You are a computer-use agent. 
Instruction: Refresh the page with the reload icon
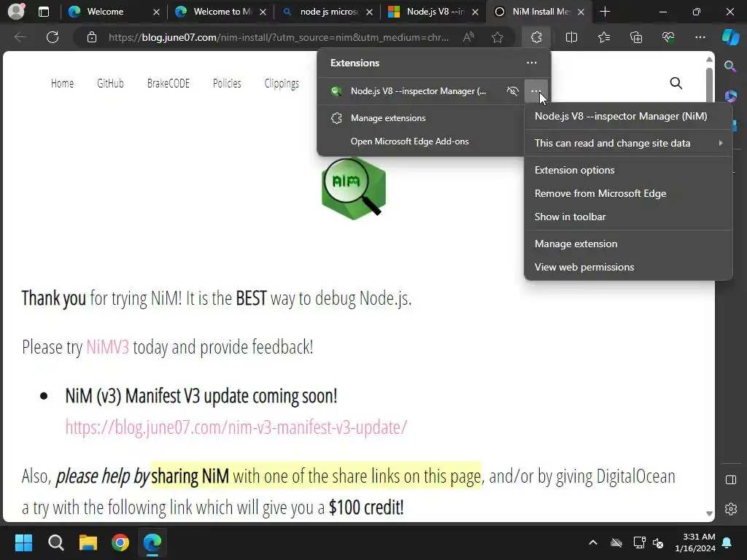point(53,37)
